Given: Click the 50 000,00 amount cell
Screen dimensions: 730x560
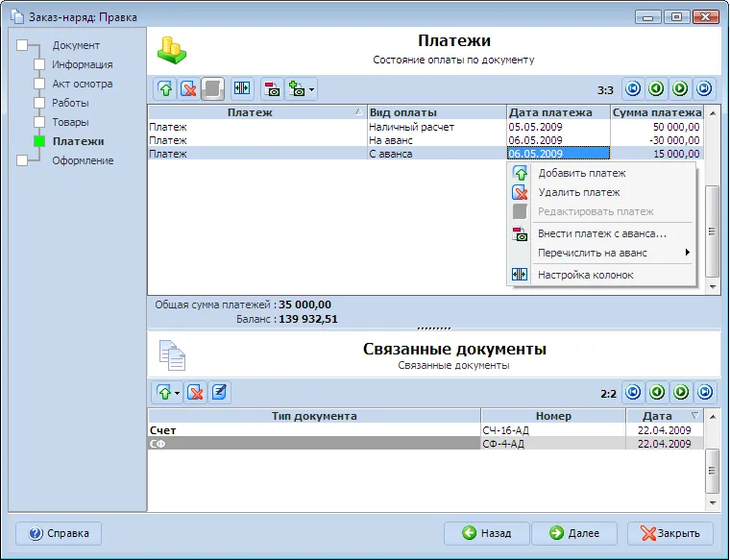Looking at the screenshot, I should pyautogui.click(x=657, y=127).
